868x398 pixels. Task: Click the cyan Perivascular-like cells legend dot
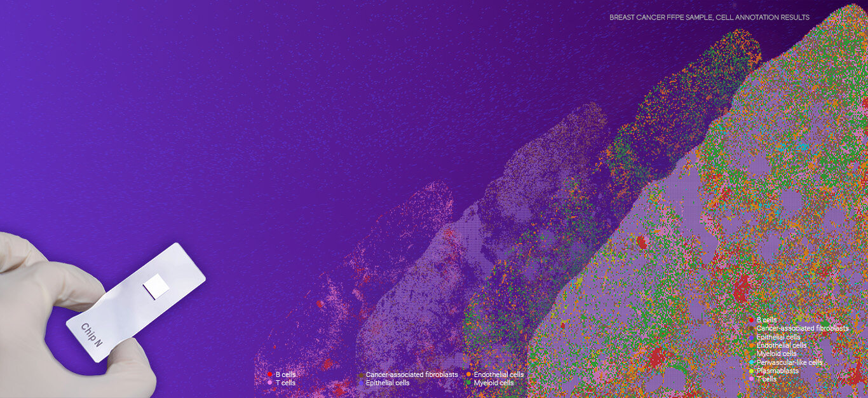point(752,362)
